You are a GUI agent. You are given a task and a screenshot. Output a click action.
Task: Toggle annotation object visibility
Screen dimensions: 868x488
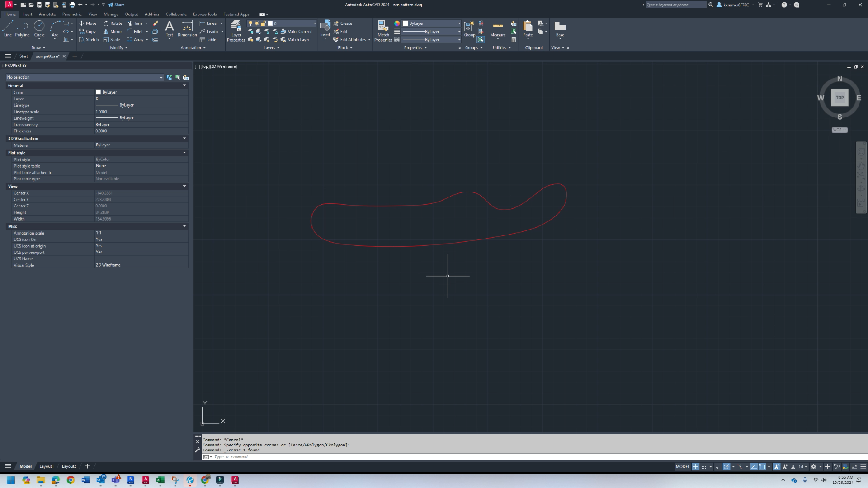pyautogui.click(x=777, y=467)
